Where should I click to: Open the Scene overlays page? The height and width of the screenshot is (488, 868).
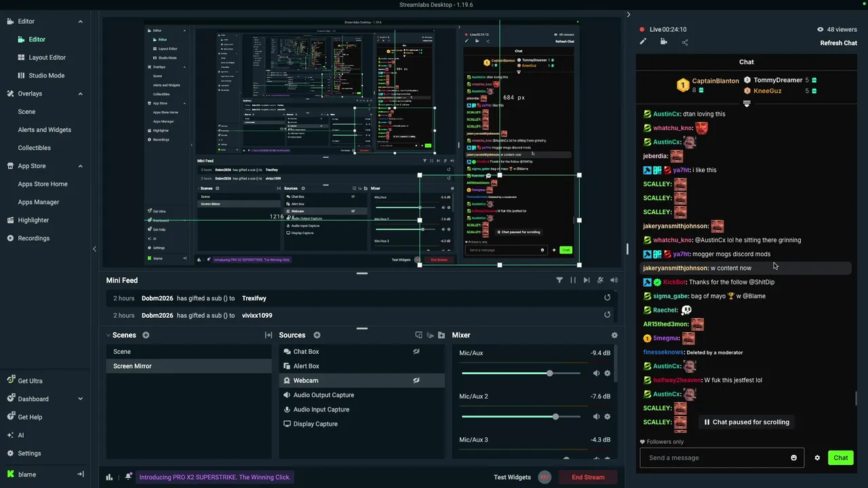point(26,112)
